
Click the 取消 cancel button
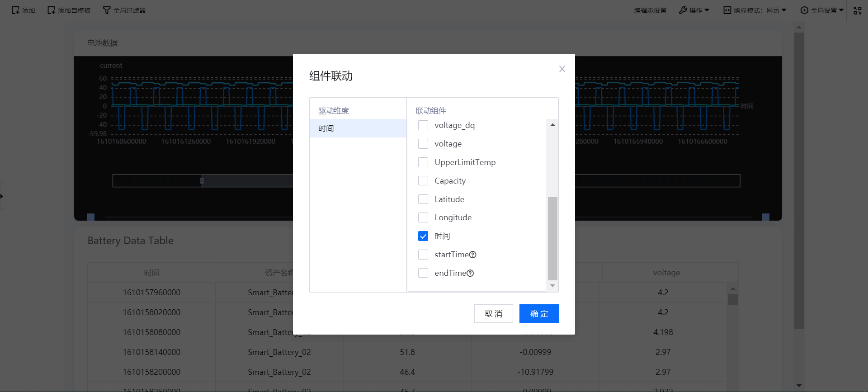coord(493,313)
